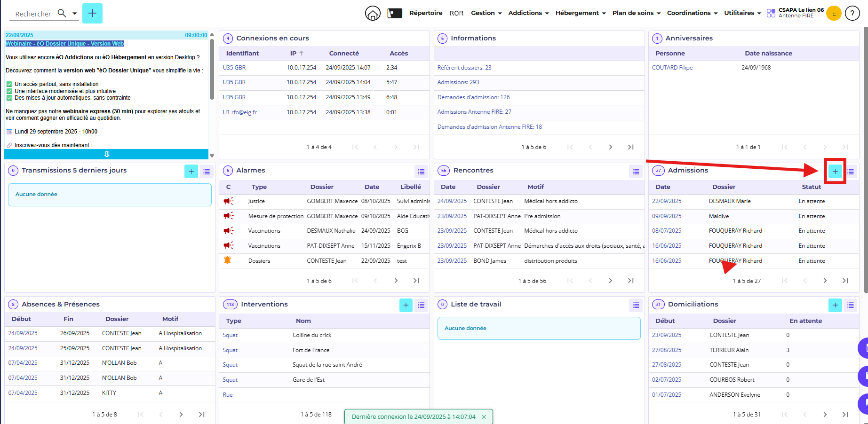This screenshot has height=424, width=868.
Task: Open the Domiciliations list view icon
Action: point(850,305)
